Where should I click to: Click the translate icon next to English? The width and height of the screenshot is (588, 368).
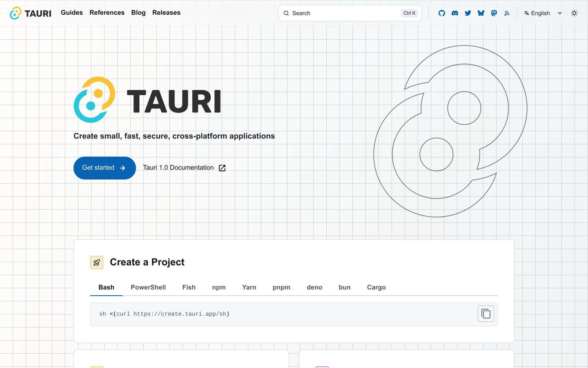coord(526,13)
